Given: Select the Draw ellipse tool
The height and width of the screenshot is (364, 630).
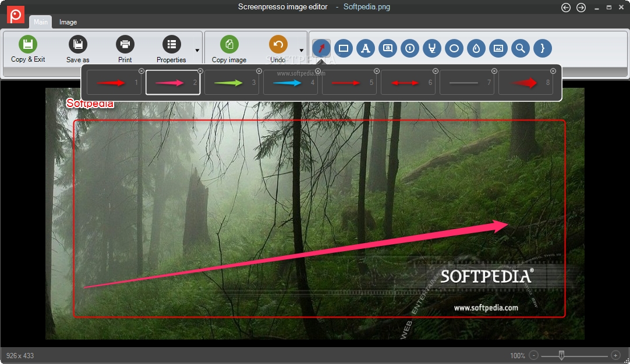Looking at the screenshot, I should pos(454,49).
